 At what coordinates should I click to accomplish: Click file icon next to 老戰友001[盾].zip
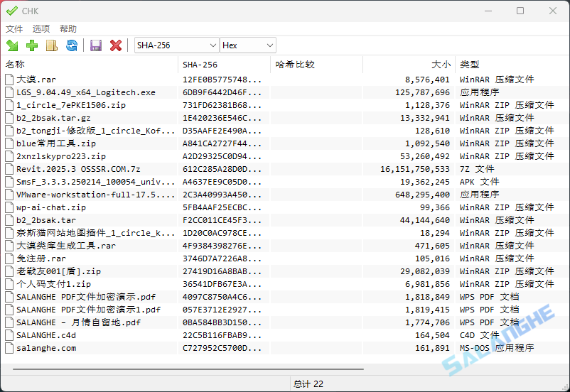click(x=9, y=271)
